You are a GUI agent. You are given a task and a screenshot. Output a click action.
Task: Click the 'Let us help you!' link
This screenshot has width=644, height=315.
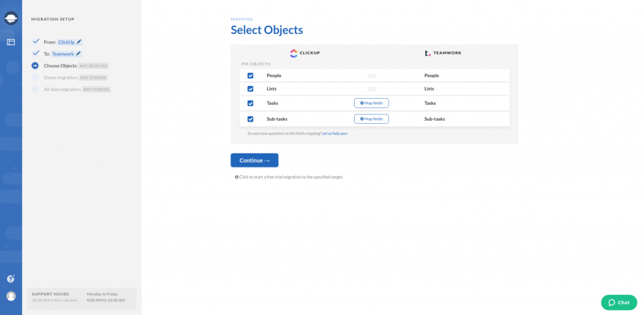pyautogui.click(x=335, y=133)
